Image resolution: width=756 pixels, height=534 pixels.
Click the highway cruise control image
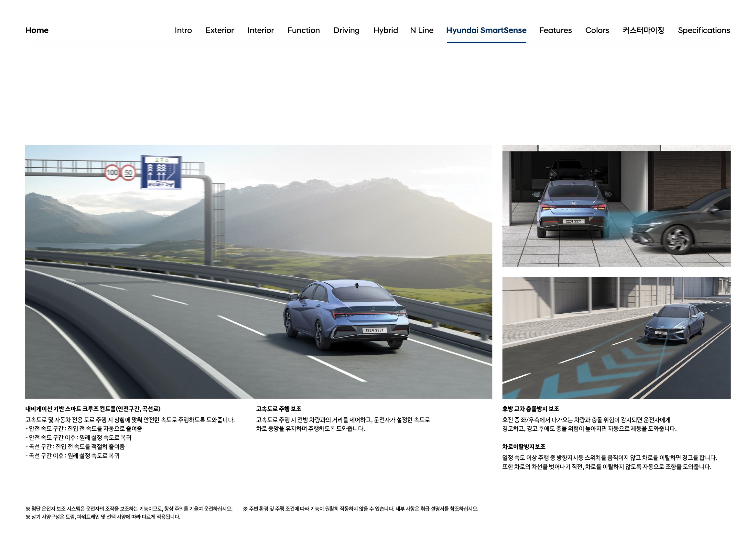[x=258, y=271]
